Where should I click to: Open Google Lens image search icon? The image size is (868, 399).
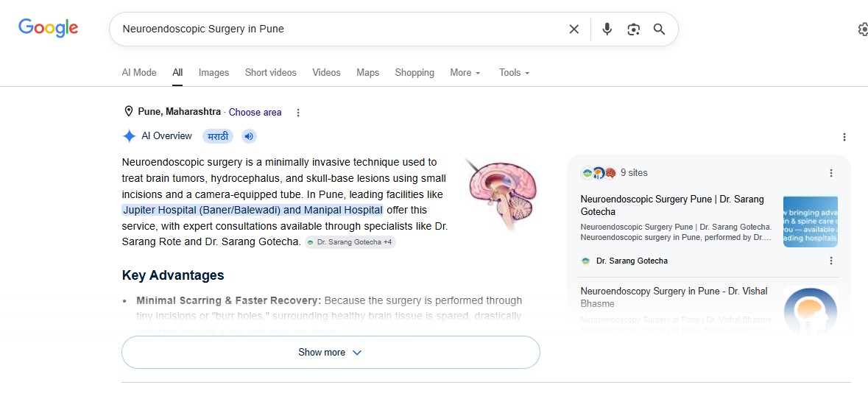point(633,29)
